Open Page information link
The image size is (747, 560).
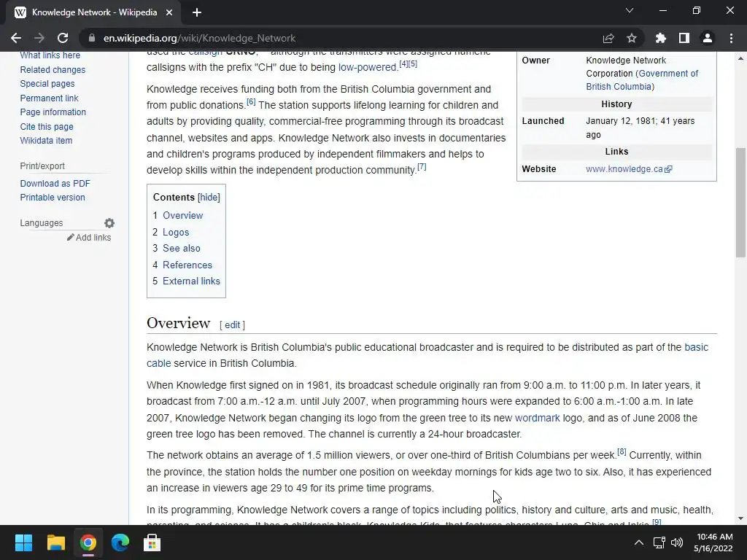(x=53, y=112)
